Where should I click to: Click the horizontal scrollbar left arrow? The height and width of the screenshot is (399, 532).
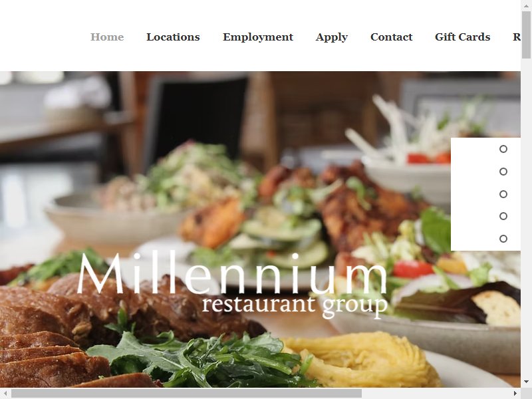click(x=5, y=394)
